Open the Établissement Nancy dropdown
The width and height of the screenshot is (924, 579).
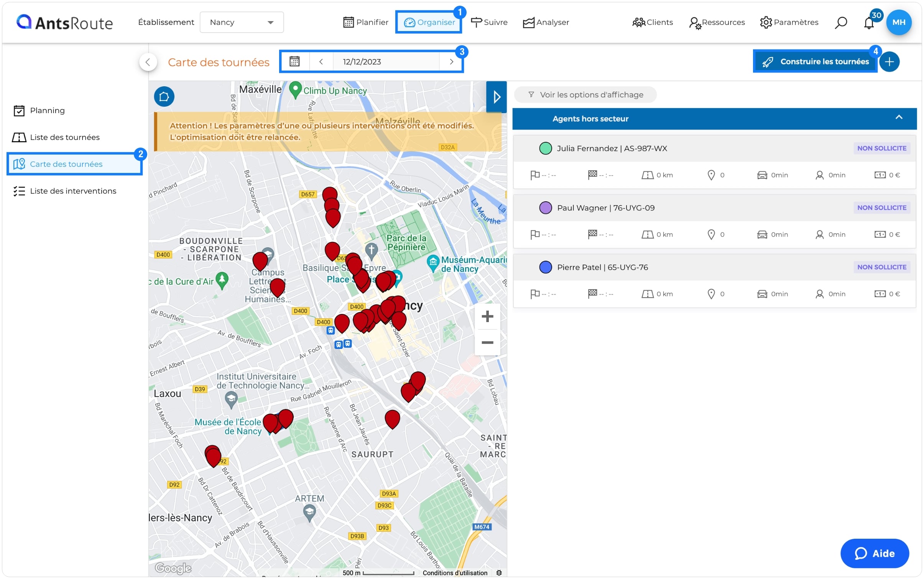coord(242,22)
